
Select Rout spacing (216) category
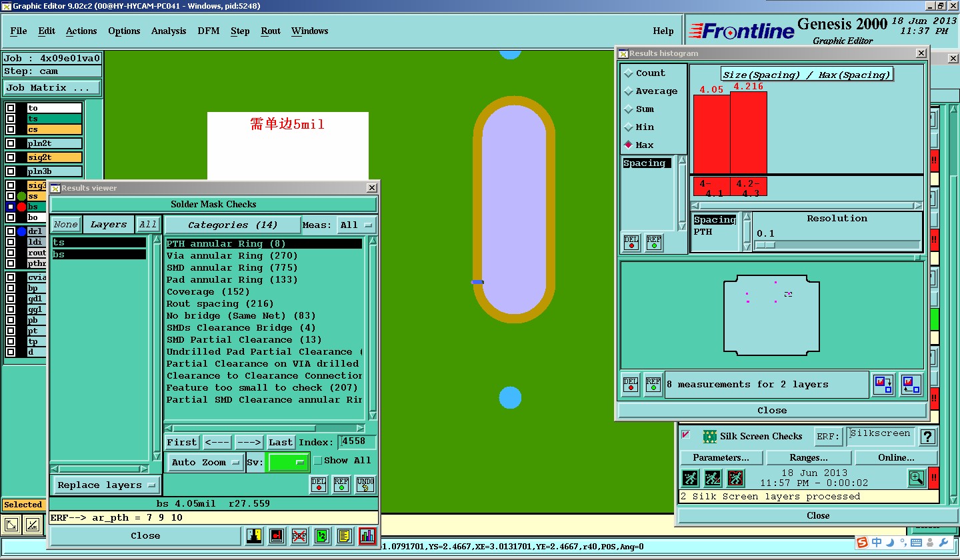pos(220,304)
